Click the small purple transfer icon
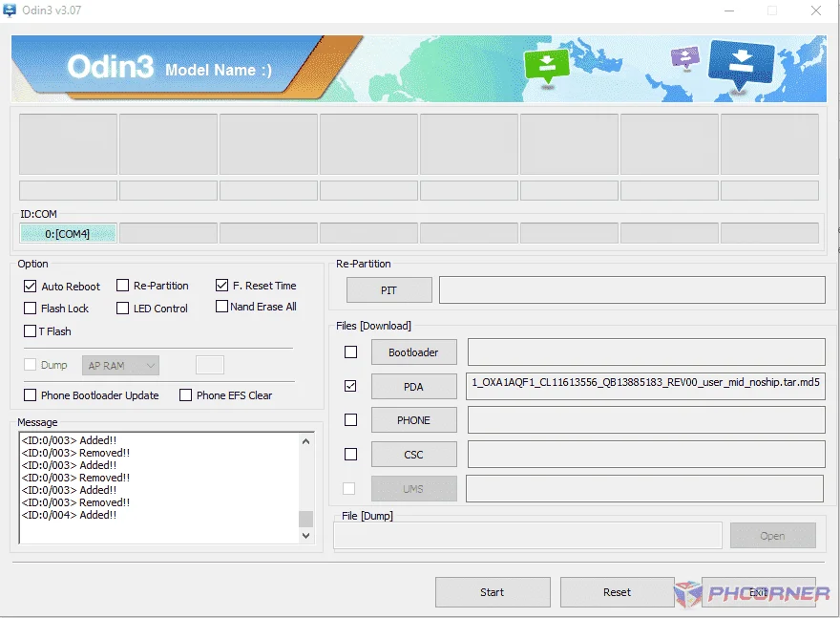 coord(684,56)
